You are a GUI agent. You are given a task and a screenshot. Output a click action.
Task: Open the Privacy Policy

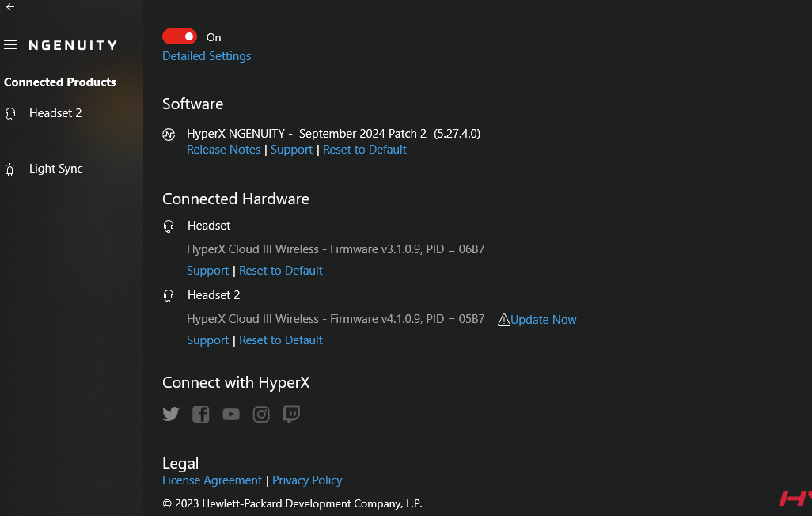point(307,480)
